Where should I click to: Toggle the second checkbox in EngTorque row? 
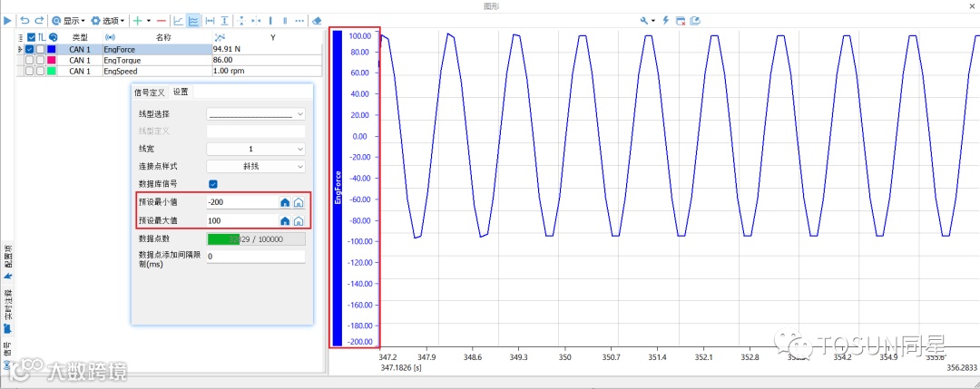pyautogui.click(x=40, y=61)
